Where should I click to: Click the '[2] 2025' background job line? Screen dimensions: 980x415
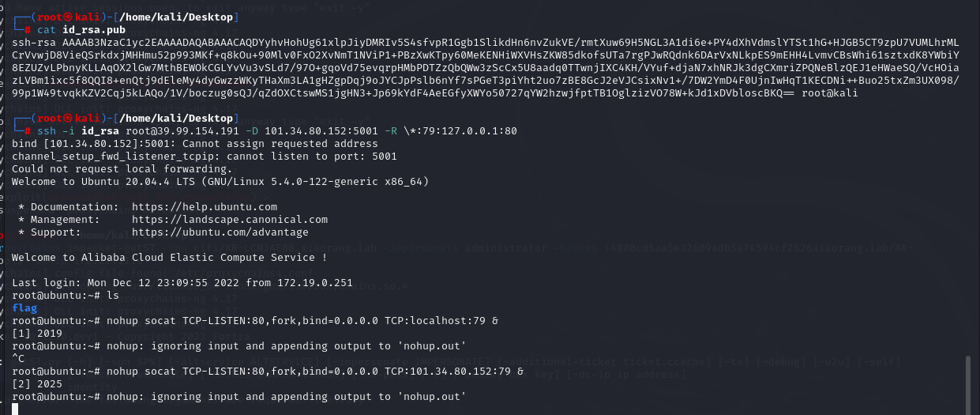[x=36, y=384]
